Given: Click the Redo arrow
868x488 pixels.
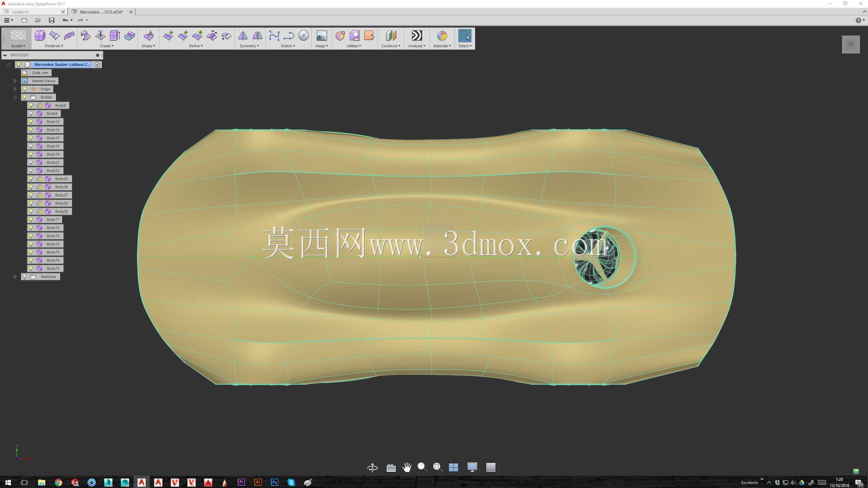Looking at the screenshot, I should coord(80,20).
